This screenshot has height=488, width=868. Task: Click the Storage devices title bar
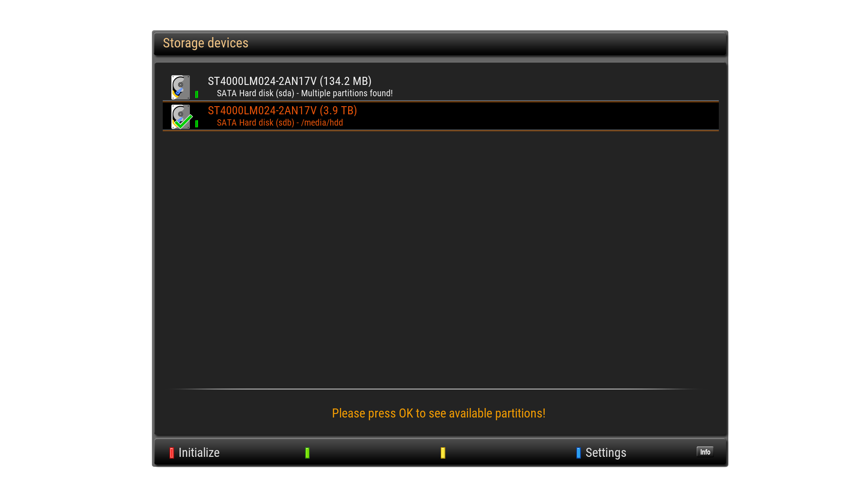[440, 43]
